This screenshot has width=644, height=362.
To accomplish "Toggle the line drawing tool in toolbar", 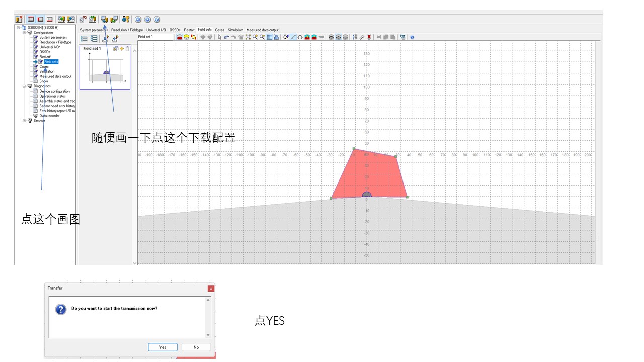I will click(293, 37).
